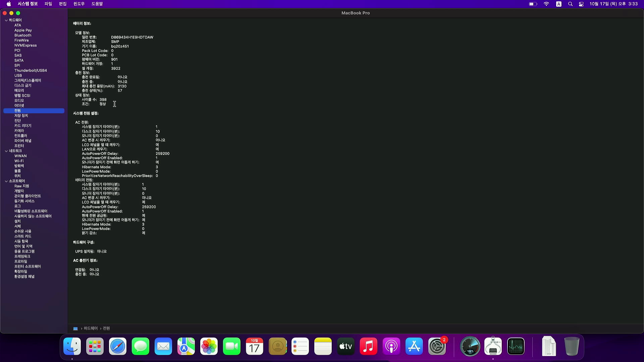Click 전원 in the bottom path bar
The width and height of the screenshot is (644, 362).
pyautogui.click(x=106, y=328)
